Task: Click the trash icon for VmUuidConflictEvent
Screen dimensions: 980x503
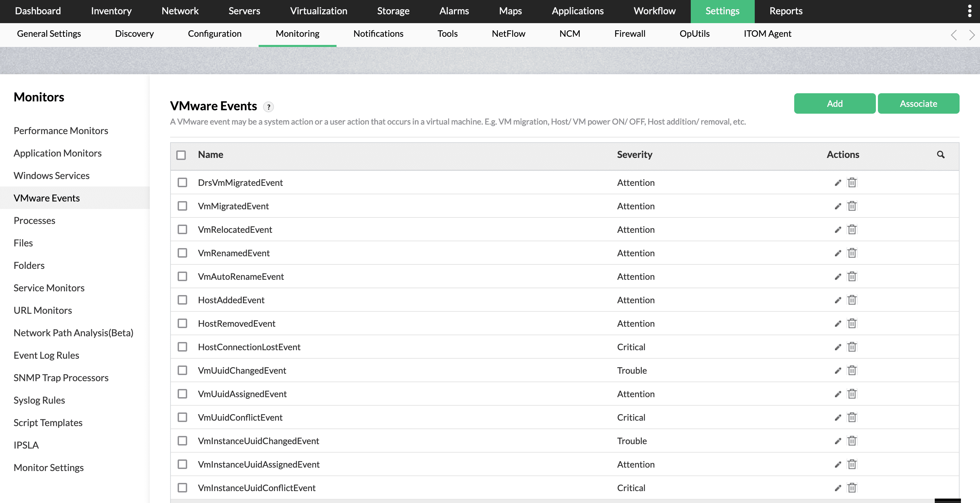Action: 852,417
